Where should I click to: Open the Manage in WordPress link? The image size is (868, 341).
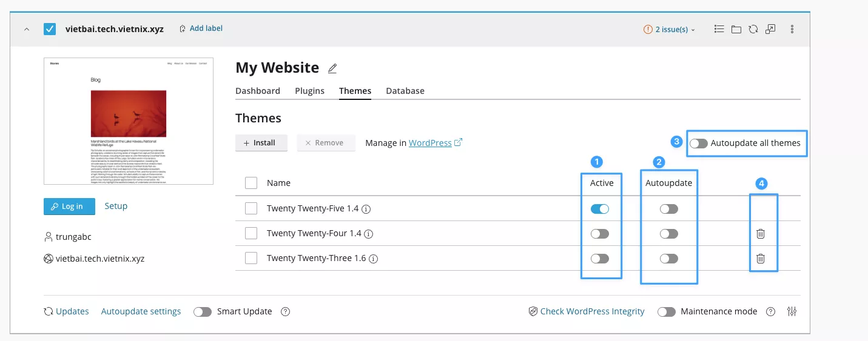pos(436,143)
